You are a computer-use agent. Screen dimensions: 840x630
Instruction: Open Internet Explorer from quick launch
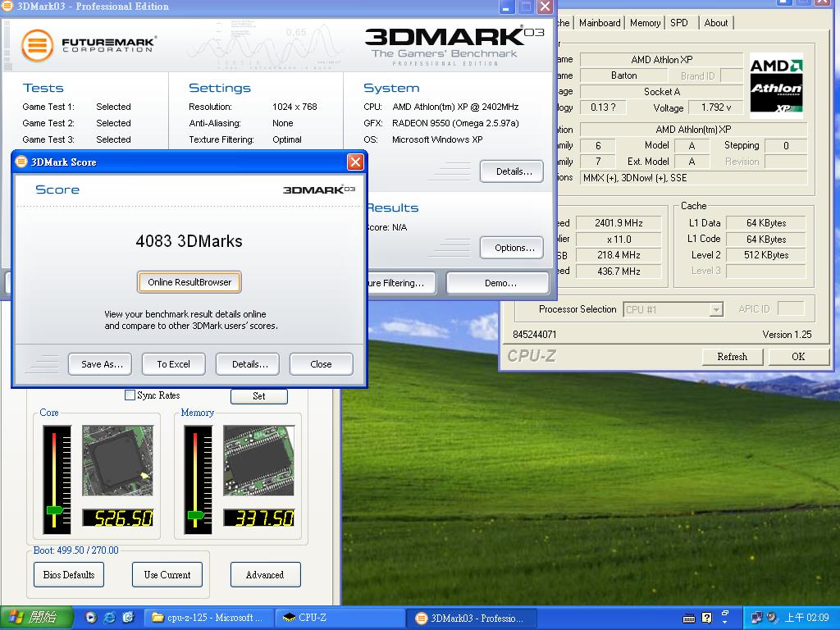[109, 618]
